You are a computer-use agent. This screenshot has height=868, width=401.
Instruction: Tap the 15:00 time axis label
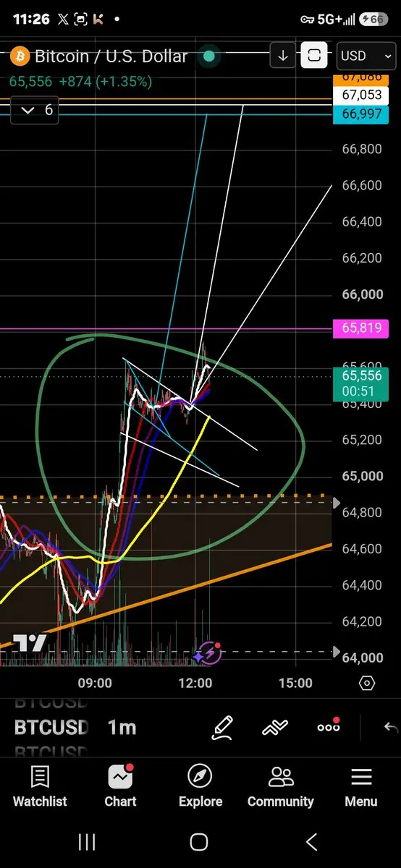(x=295, y=683)
